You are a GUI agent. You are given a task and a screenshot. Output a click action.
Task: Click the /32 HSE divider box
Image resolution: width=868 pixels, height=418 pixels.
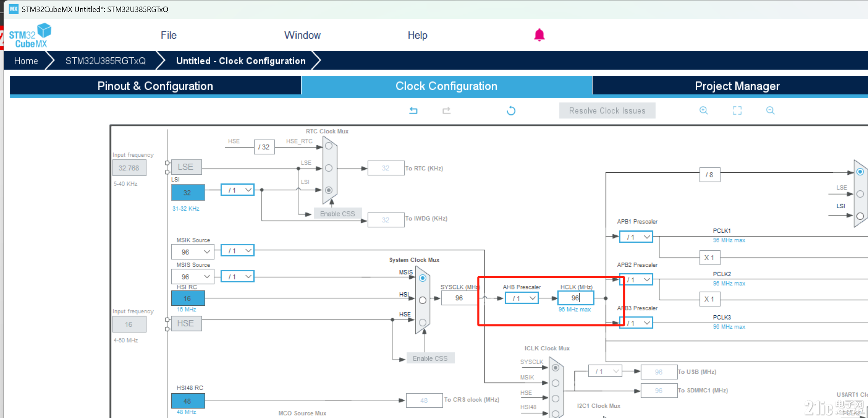[264, 147]
